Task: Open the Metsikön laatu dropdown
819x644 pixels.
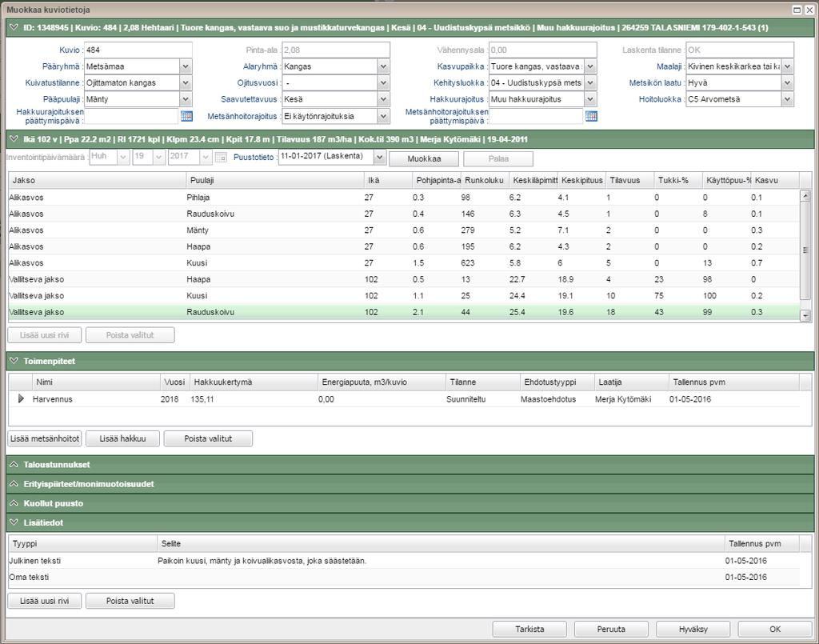Action: pyautogui.click(x=788, y=82)
